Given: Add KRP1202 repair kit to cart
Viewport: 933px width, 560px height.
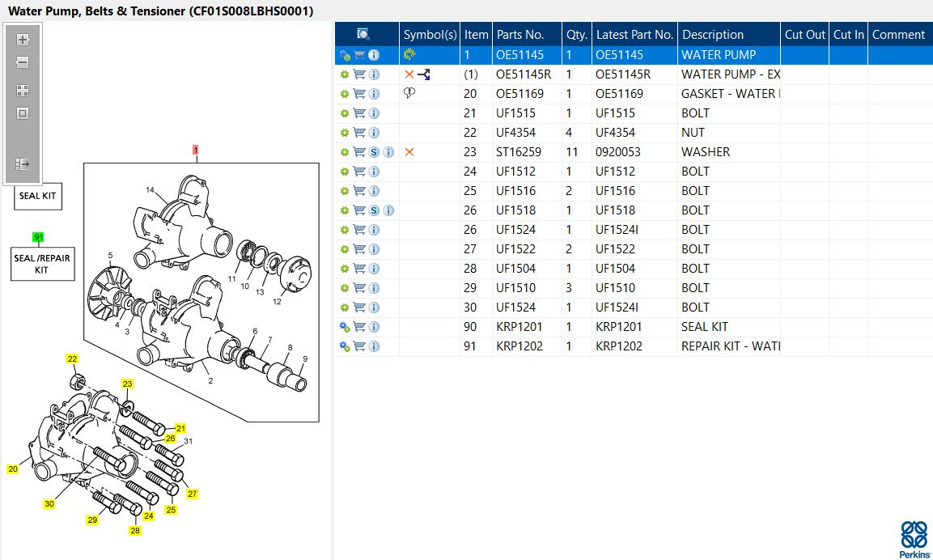Looking at the screenshot, I should coord(359,346).
